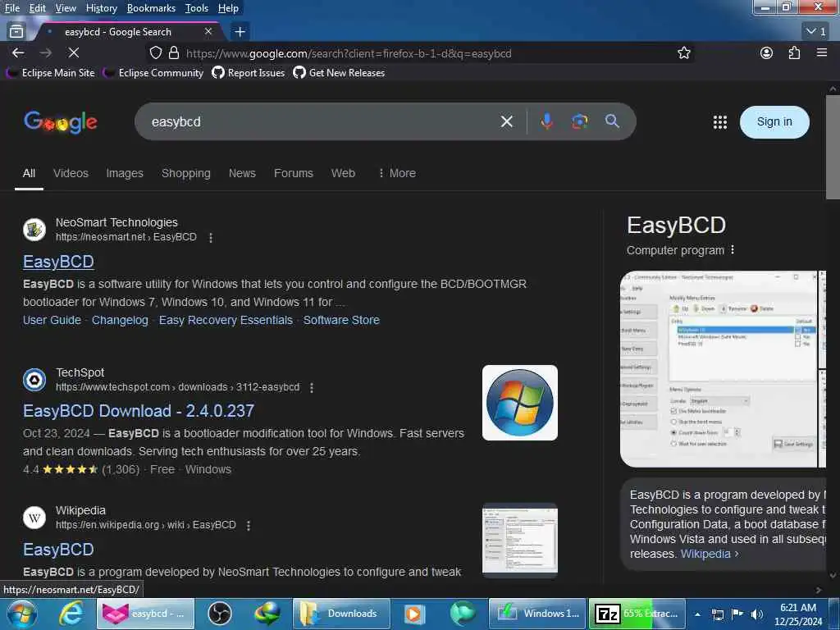840x630 pixels.
Task: Search by image with Google Lens icon
Action: (x=579, y=121)
